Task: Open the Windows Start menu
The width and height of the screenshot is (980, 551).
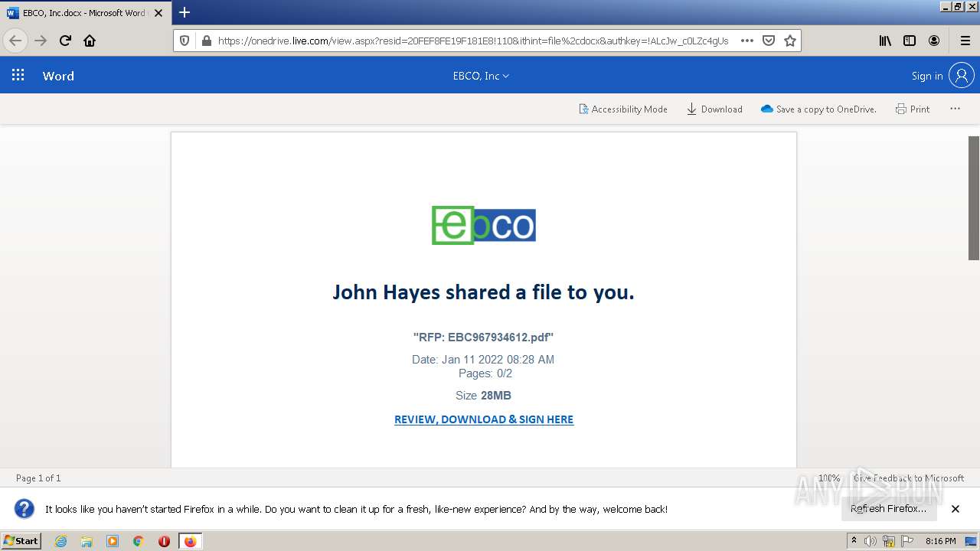Action: [21, 541]
